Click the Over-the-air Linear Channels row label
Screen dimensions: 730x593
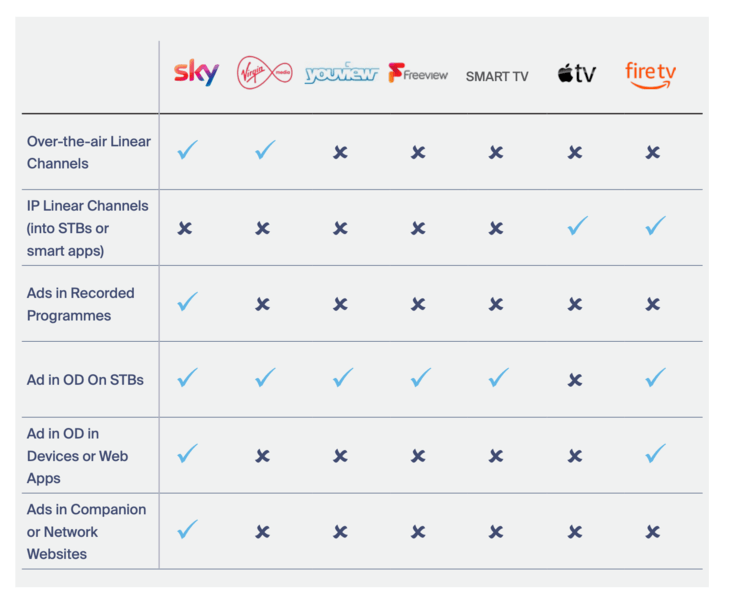click(x=89, y=152)
